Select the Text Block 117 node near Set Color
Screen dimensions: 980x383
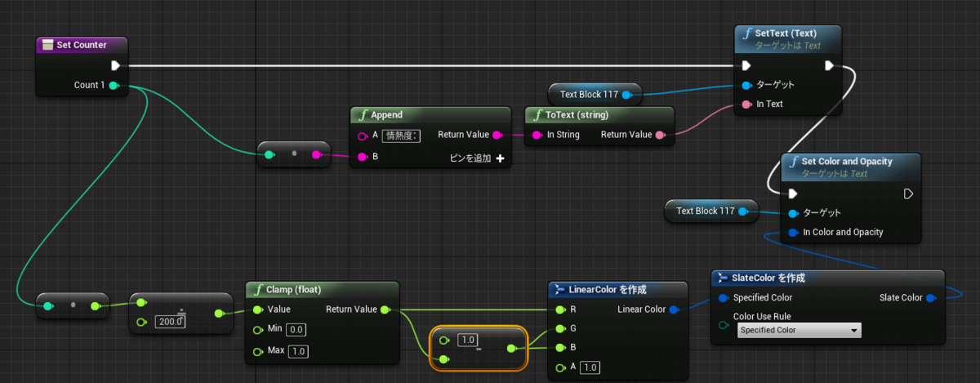tap(711, 212)
